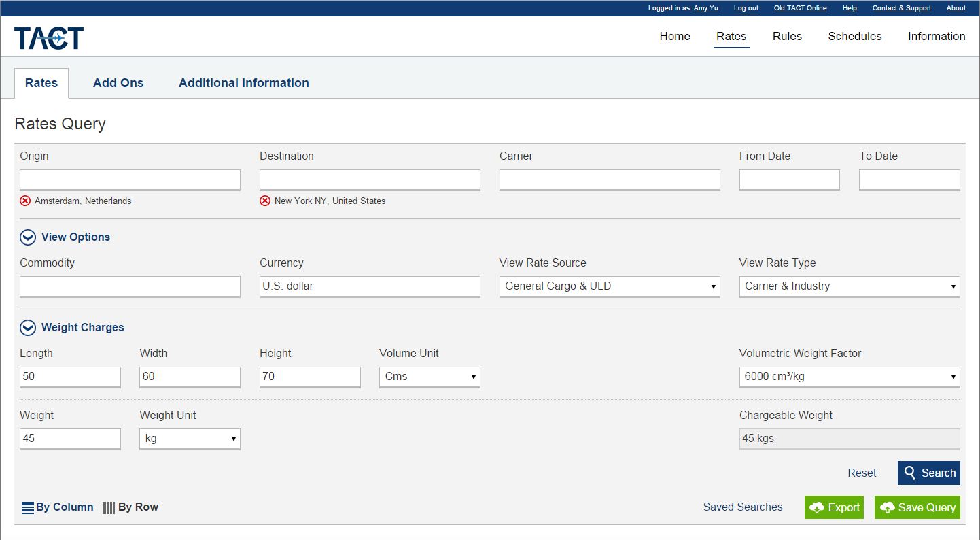Collapse the Weight Charges section

28,328
